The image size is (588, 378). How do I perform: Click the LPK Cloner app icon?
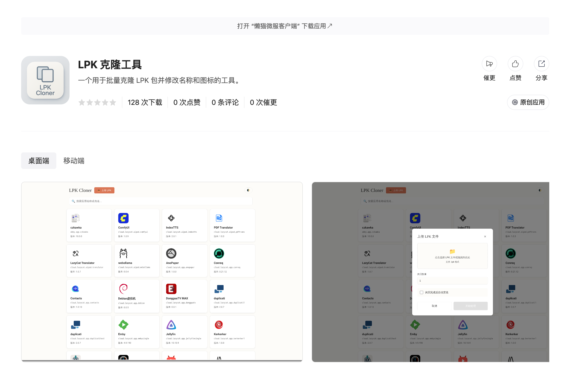pos(45,80)
